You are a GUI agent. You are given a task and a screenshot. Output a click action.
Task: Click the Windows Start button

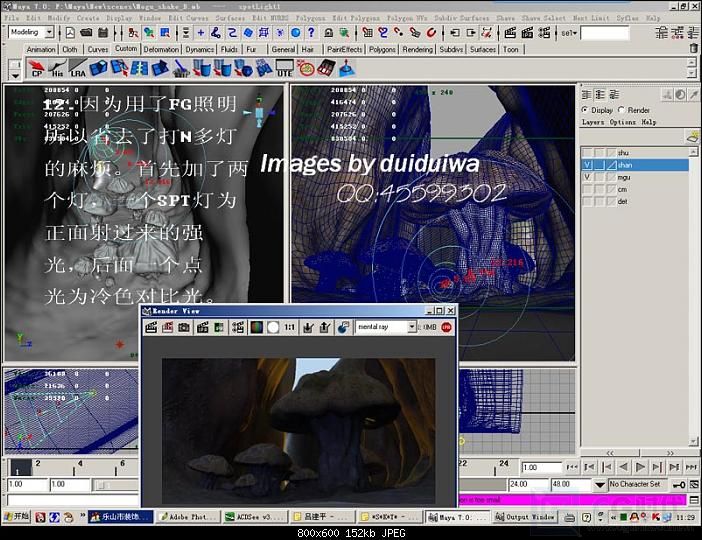click(x=16, y=517)
